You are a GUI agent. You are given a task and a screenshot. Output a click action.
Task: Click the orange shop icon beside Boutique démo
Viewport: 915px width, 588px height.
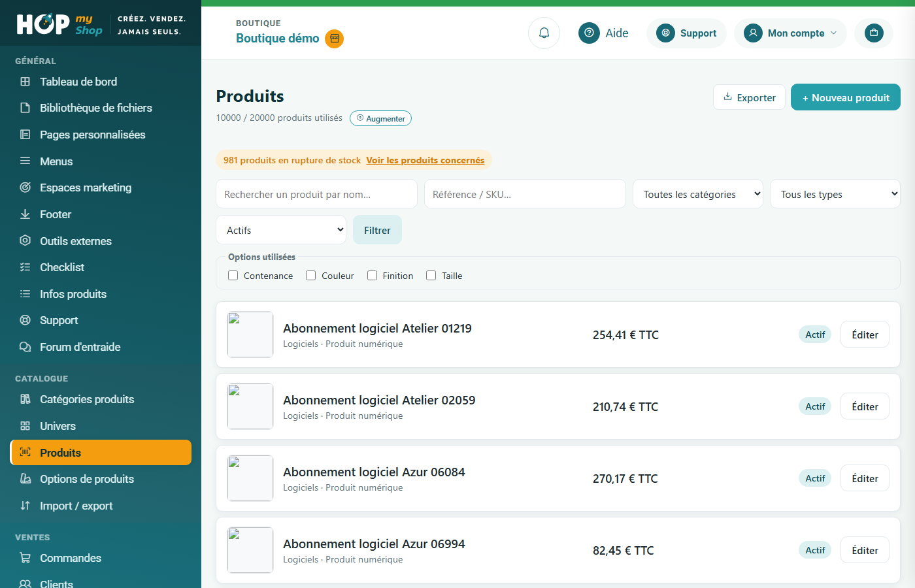335,39
